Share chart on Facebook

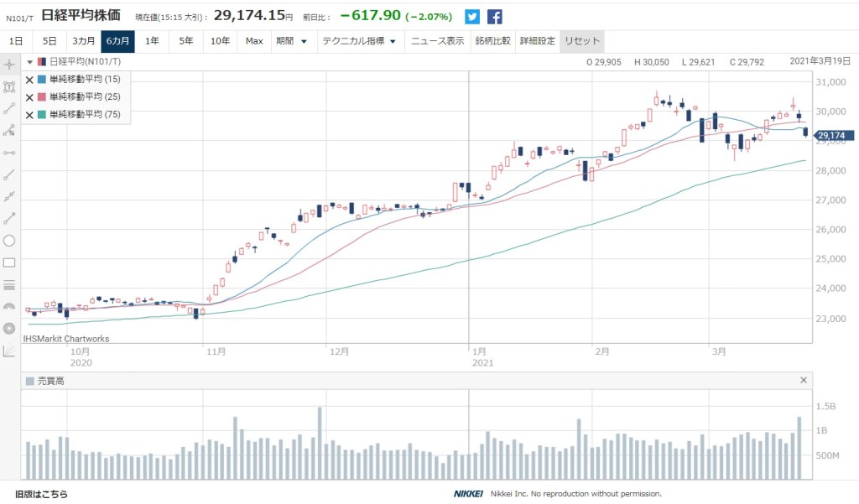point(495,17)
